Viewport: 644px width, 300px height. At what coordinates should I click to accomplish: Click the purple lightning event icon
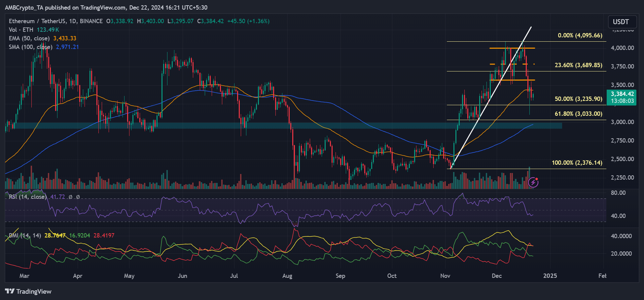pyautogui.click(x=533, y=182)
